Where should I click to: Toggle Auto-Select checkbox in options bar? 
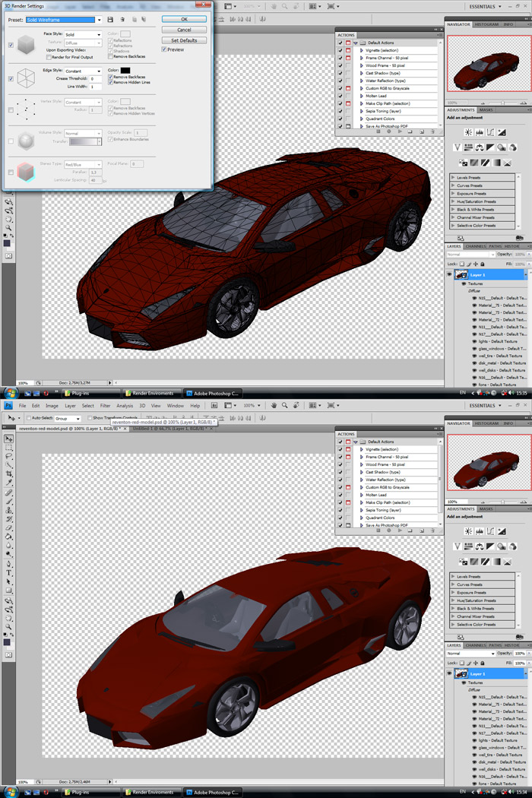[29, 418]
